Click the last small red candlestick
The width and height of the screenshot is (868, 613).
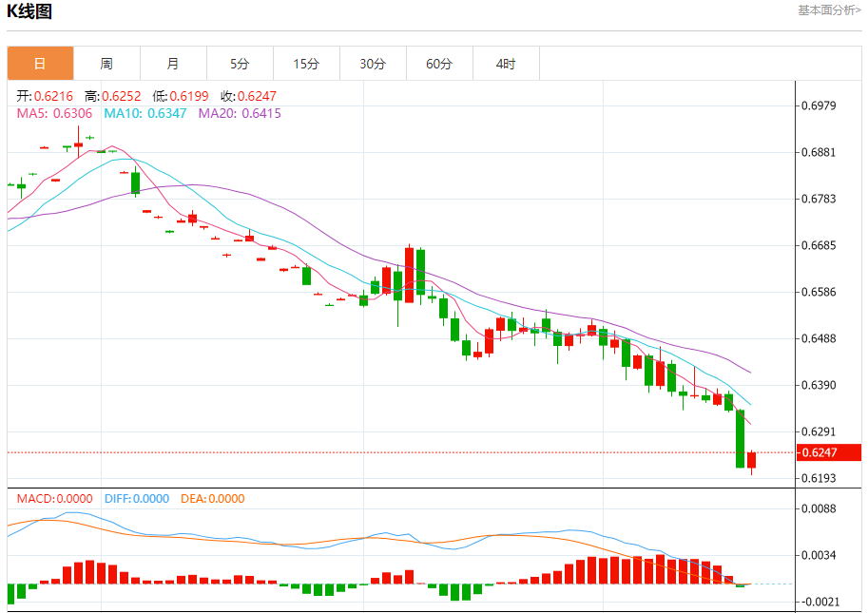[751, 460]
